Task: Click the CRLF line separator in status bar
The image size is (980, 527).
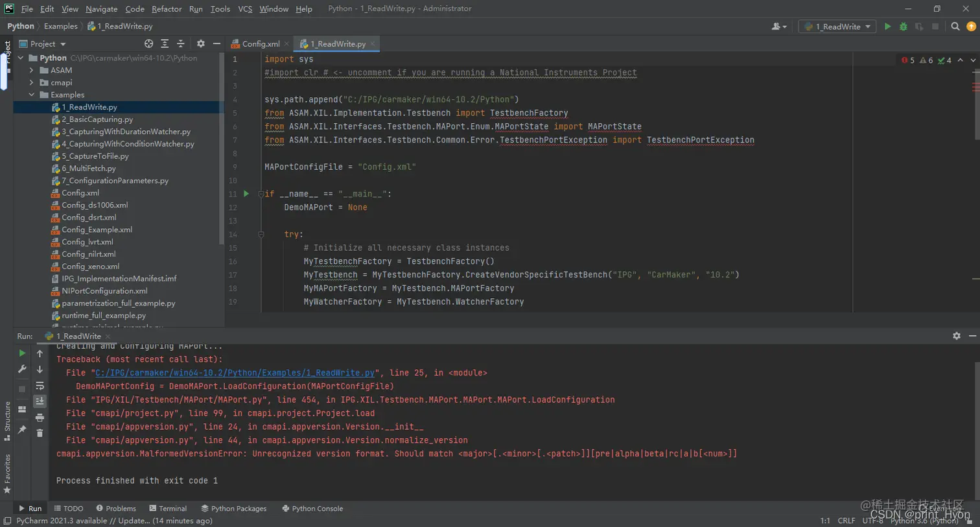Action: (846, 521)
